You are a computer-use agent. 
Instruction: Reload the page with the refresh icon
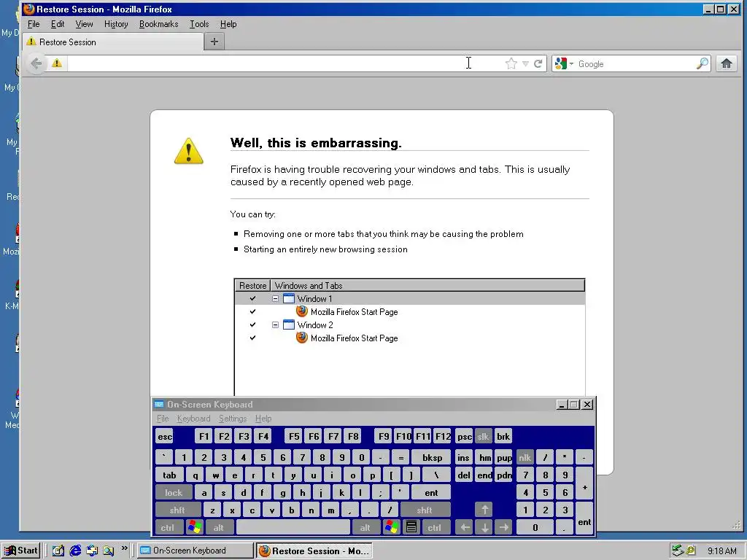(538, 63)
